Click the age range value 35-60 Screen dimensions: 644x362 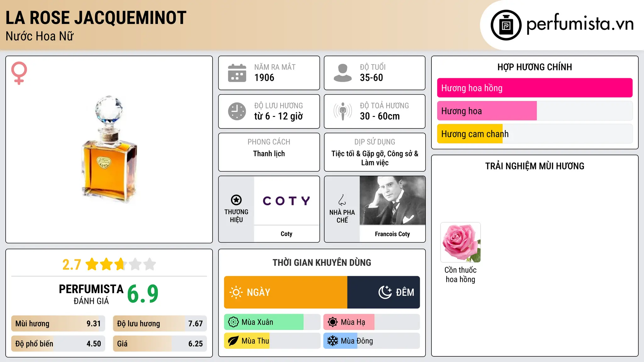tap(371, 78)
